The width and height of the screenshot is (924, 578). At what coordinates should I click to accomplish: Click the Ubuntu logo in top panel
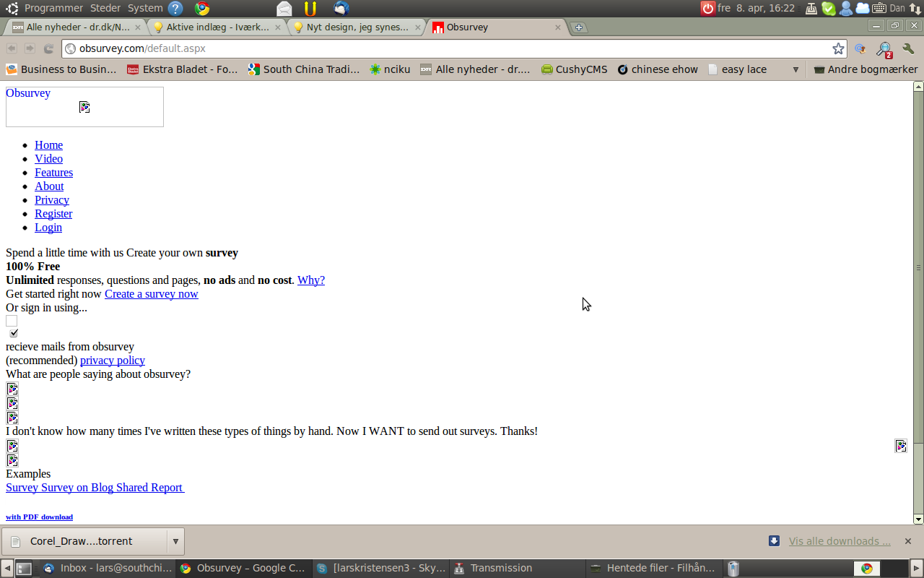(x=12, y=9)
